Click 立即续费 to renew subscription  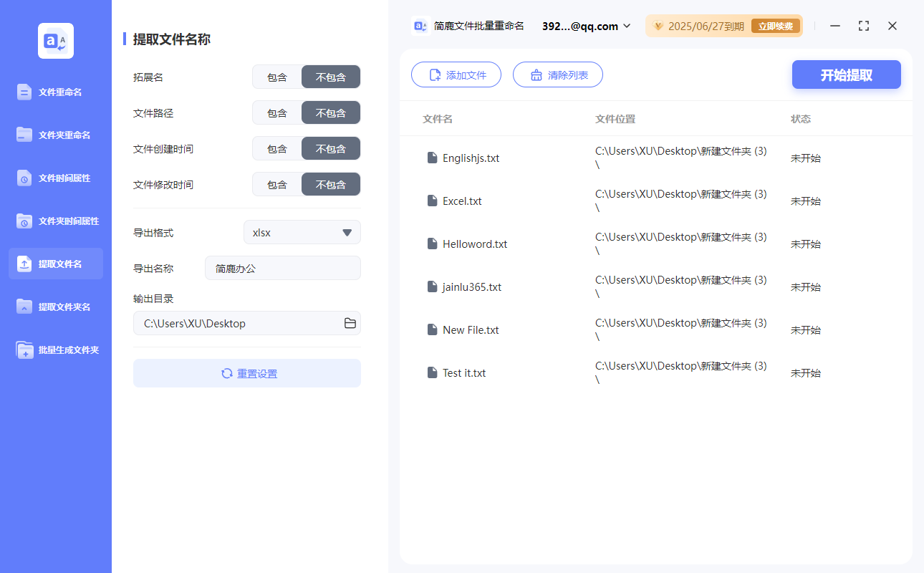(x=775, y=26)
